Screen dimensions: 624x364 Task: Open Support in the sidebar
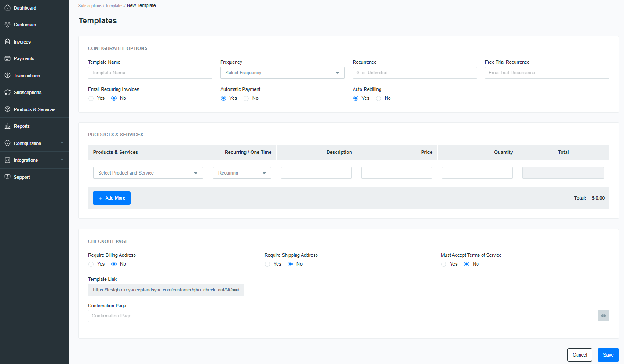point(34,177)
